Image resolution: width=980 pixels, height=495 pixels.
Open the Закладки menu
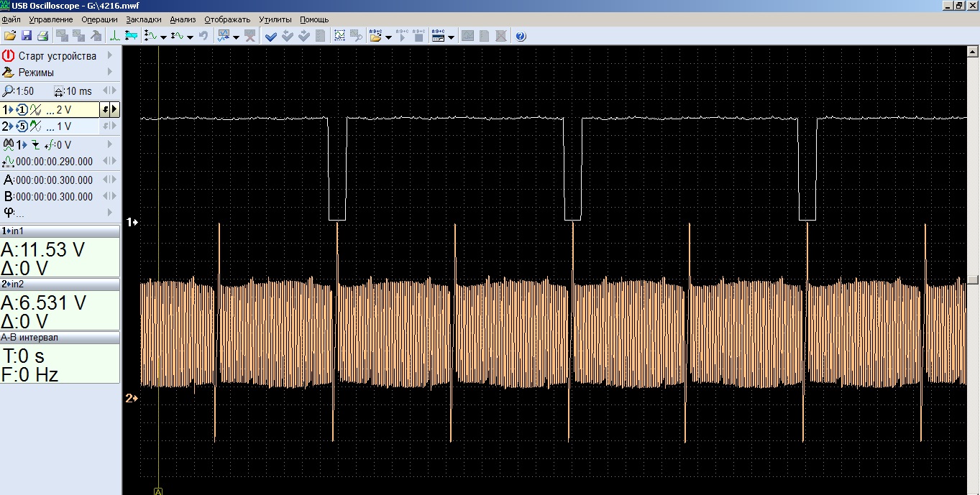143,19
